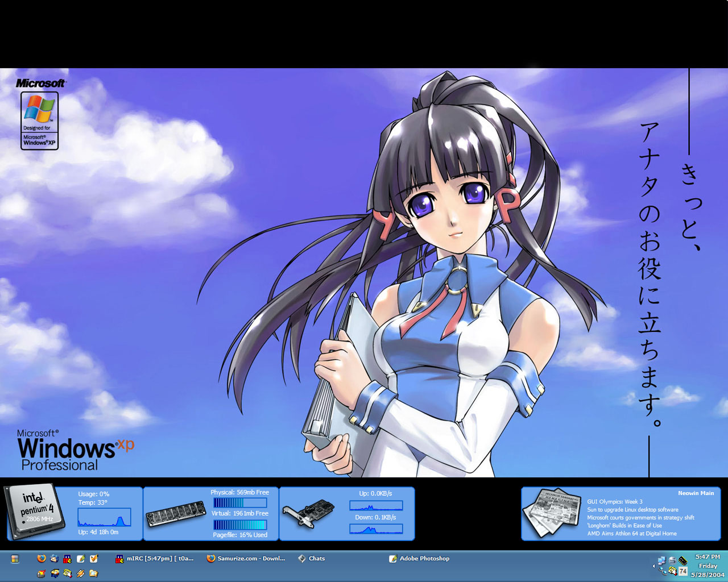
Task: Switch to the Chats taskbar window
Action: [x=312, y=559]
